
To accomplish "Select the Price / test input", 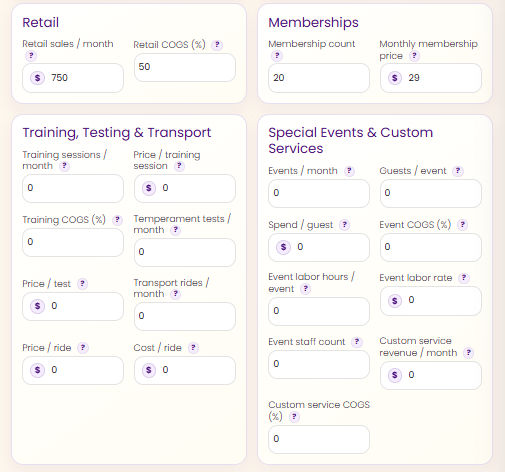I will (x=73, y=306).
